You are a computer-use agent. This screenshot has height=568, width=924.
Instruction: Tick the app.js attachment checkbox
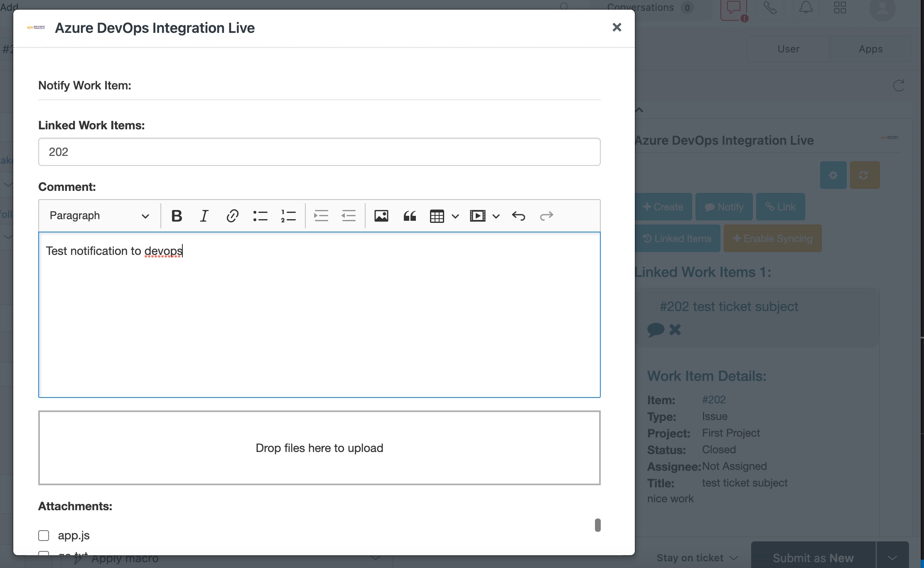(x=44, y=535)
